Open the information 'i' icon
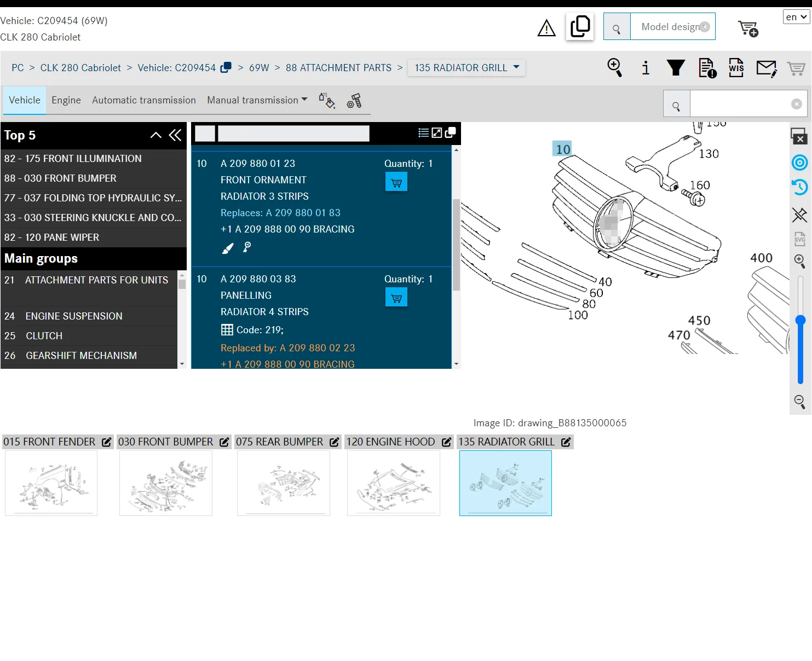 tap(646, 68)
